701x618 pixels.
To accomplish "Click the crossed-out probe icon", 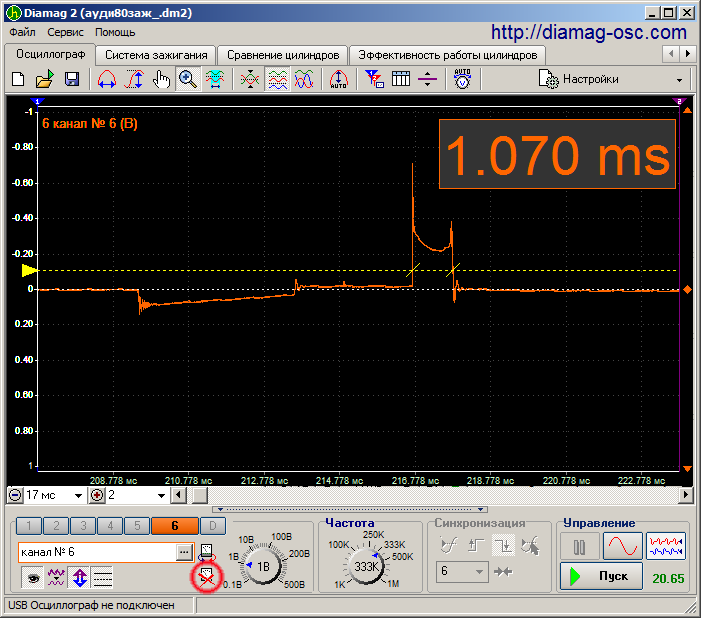I will tap(207, 578).
